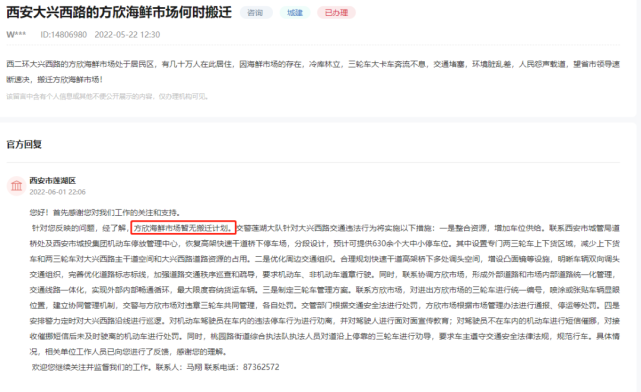Click the reply timestamp 2022-06-01 22:06
The width and height of the screenshot is (641, 392).
point(57,192)
